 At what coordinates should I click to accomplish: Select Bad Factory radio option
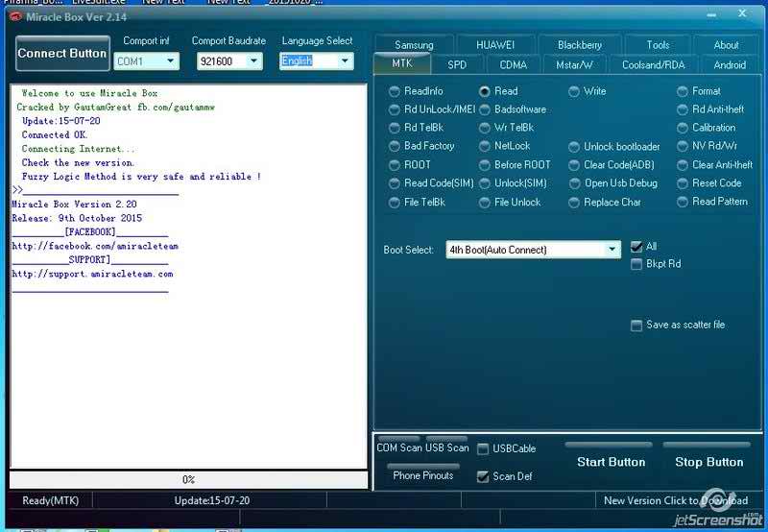[x=421, y=146]
